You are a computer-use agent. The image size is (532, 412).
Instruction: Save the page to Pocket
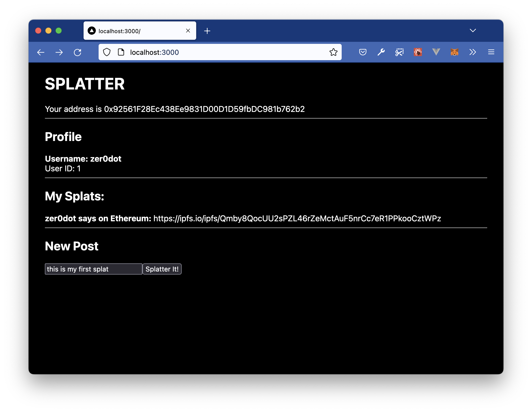(363, 52)
